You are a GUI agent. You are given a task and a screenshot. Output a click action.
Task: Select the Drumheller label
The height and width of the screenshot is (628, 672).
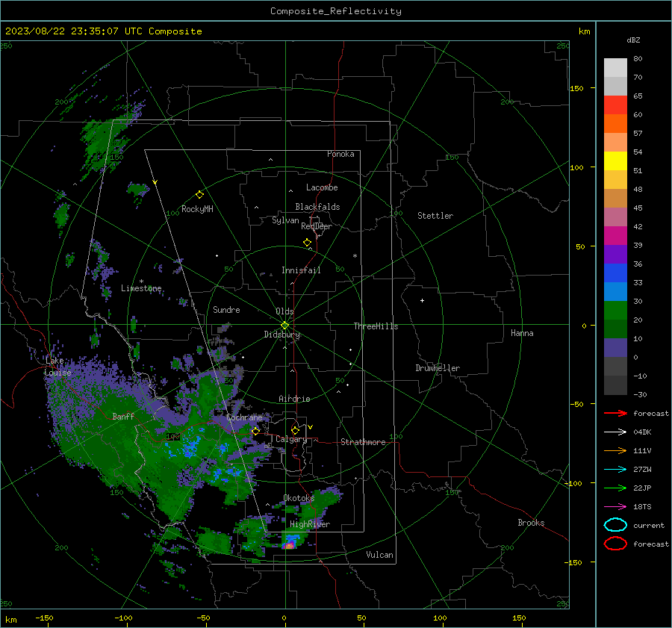tap(438, 368)
